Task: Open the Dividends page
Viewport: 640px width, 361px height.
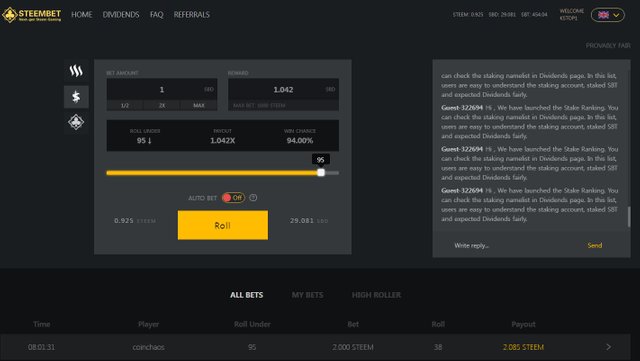Action: (121, 15)
